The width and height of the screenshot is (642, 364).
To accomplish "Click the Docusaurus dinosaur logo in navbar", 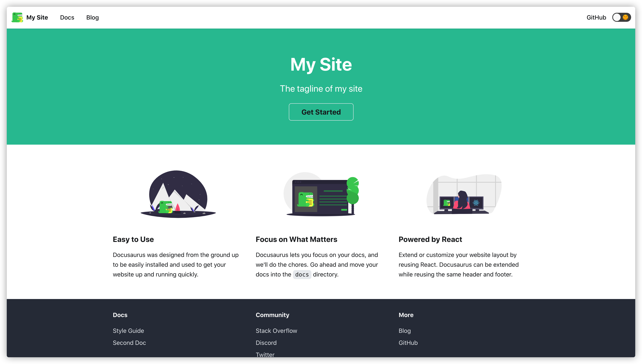I will click(17, 17).
